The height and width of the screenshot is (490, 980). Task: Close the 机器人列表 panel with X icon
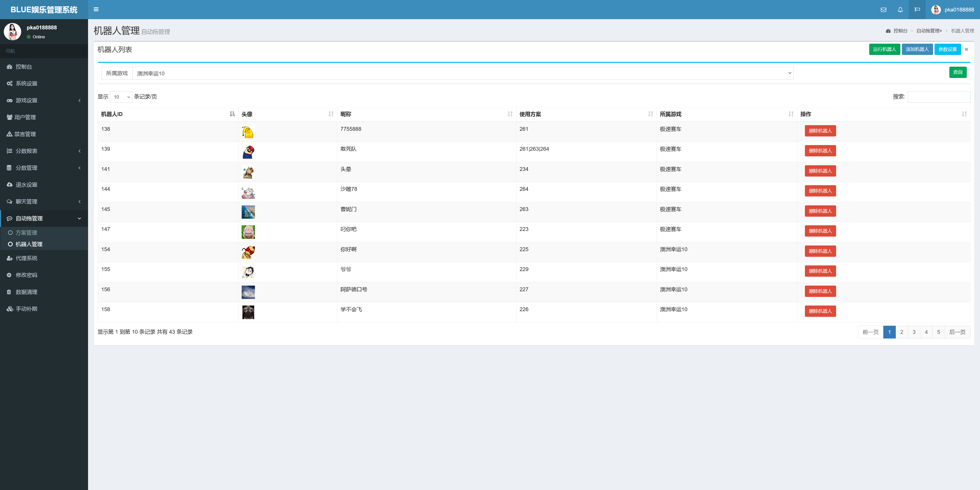coord(966,50)
